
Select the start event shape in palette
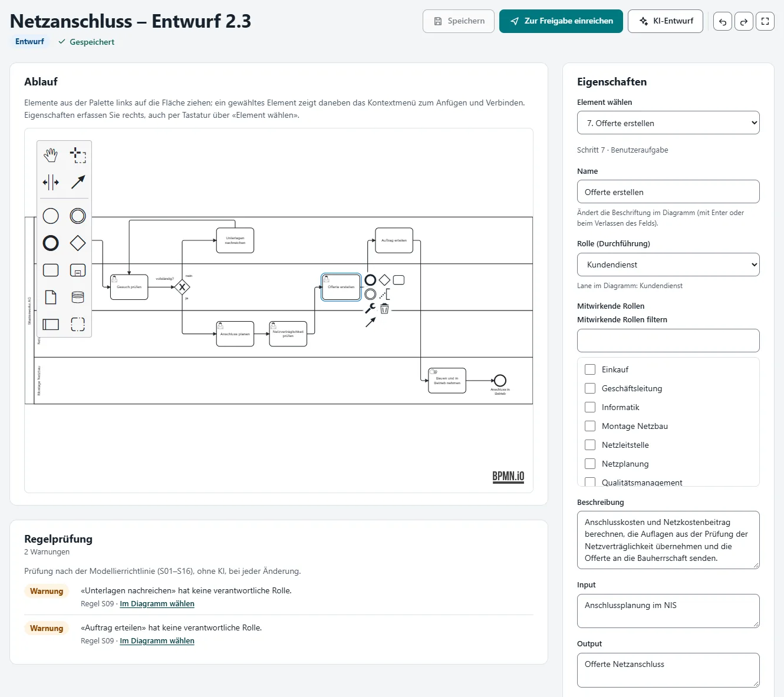51,216
